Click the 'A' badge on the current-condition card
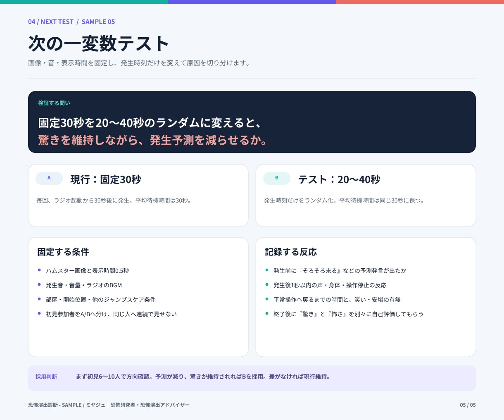504x420 pixels. pyautogui.click(x=49, y=178)
